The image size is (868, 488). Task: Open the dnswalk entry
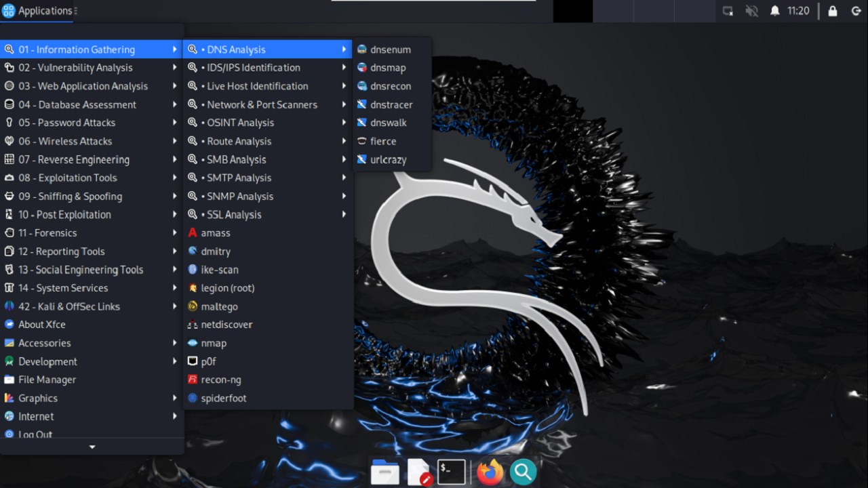tap(392, 123)
